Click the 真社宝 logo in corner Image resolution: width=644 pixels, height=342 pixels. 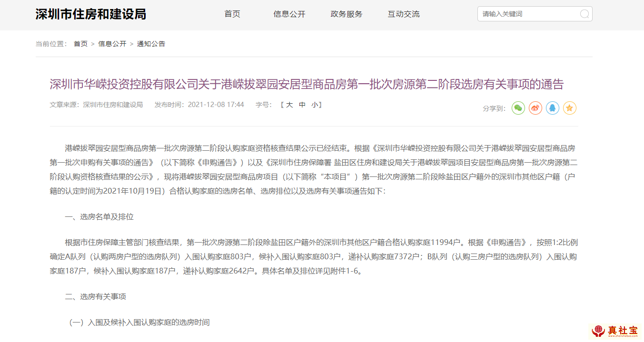(x=616, y=331)
